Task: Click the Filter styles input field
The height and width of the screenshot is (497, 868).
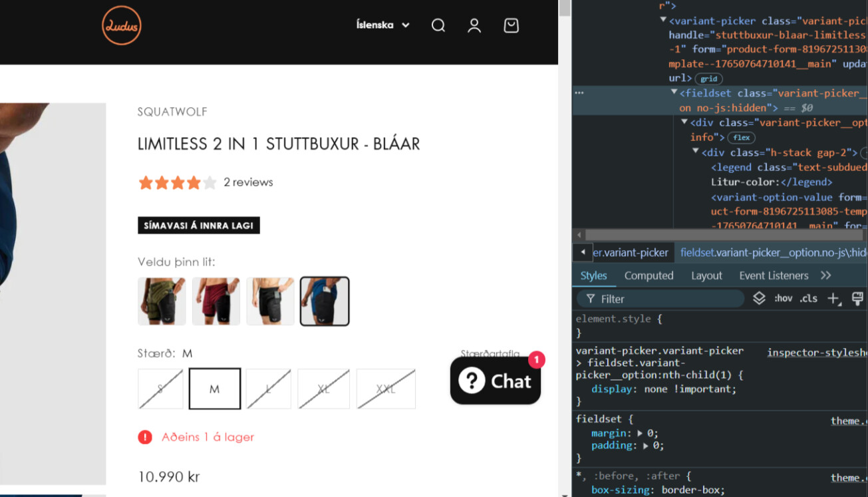Action: [x=660, y=299]
